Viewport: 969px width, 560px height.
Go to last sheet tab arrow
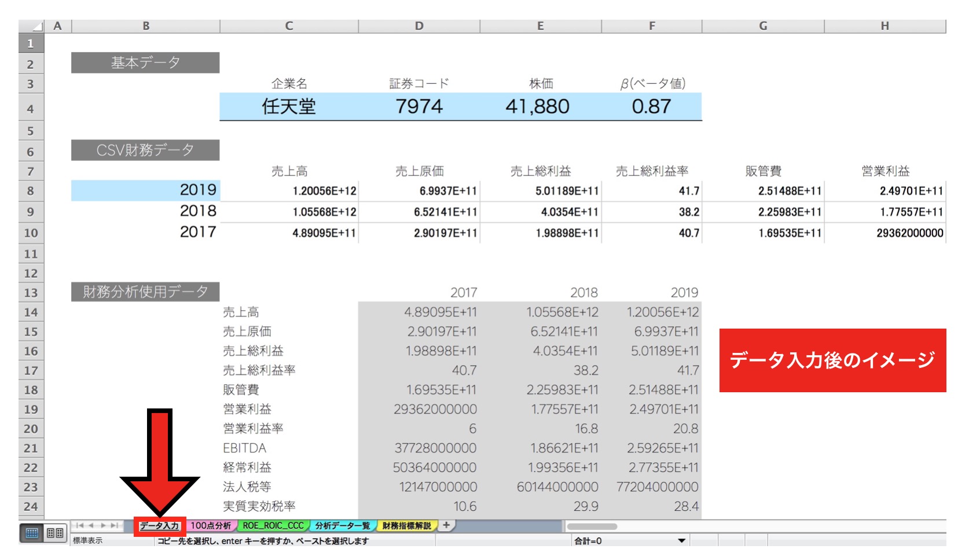[x=115, y=525]
